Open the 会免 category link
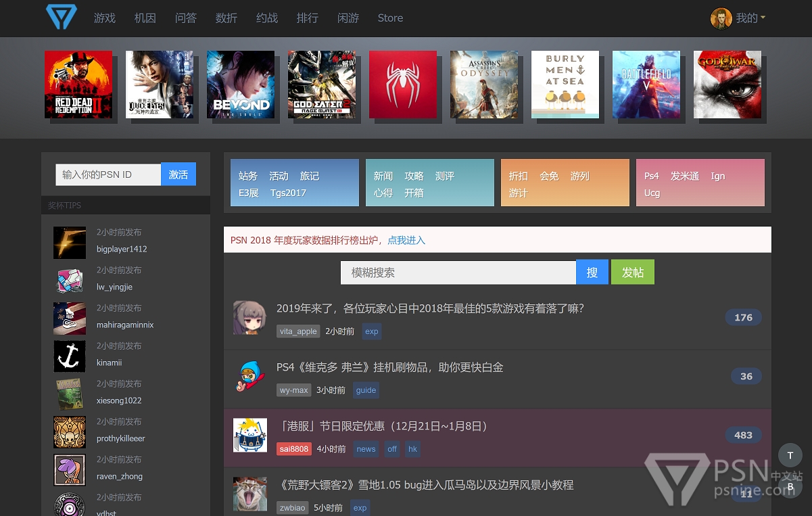The width and height of the screenshot is (812, 516). [x=549, y=176]
